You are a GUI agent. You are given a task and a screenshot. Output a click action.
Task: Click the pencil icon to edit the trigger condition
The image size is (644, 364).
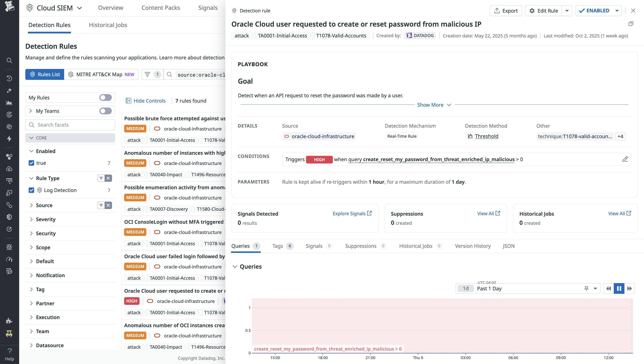tap(625, 159)
